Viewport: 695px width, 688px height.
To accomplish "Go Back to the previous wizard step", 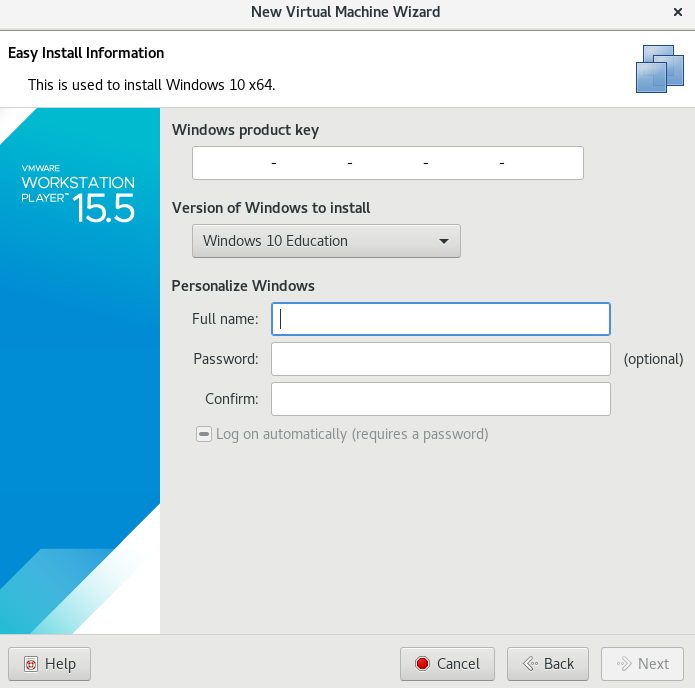I will pyautogui.click(x=548, y=664).
